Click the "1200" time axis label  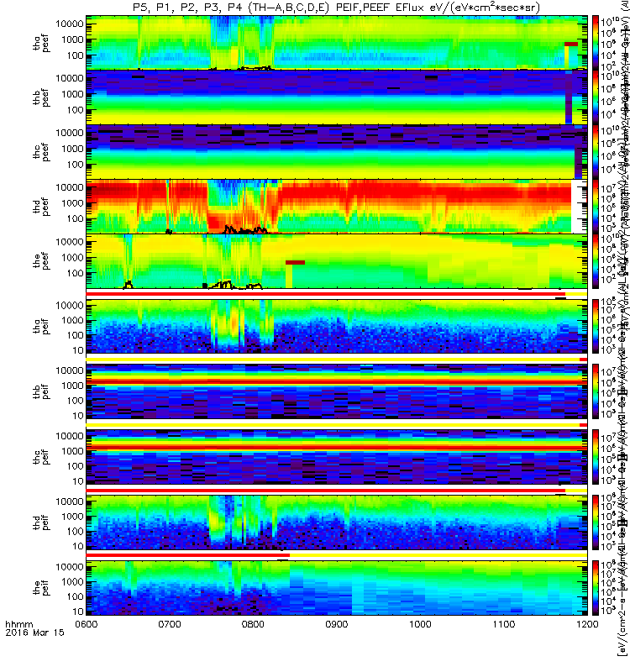[587, 624]
